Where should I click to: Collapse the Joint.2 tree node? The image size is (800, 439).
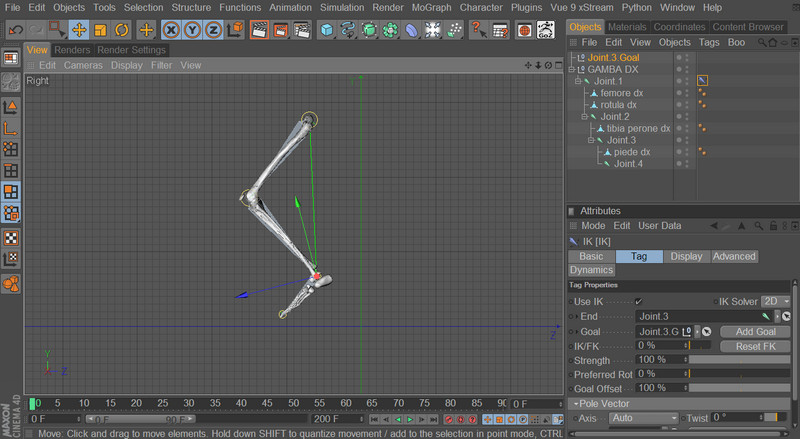click(583, 117)
